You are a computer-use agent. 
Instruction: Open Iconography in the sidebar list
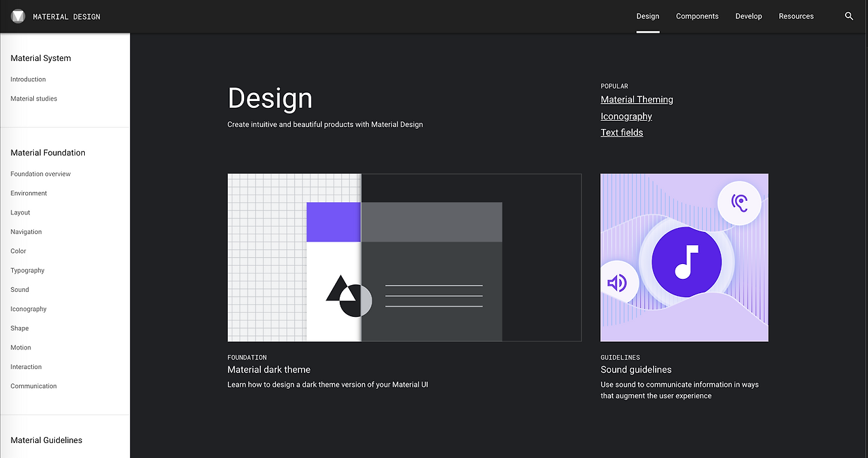pyautogui.click(x=28, y=309)
